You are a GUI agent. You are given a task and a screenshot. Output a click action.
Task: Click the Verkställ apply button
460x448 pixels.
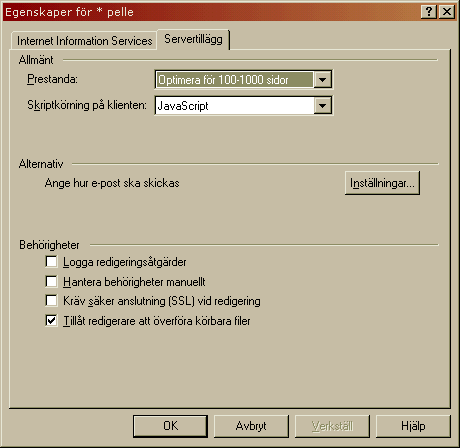click(x=332, y=426)
